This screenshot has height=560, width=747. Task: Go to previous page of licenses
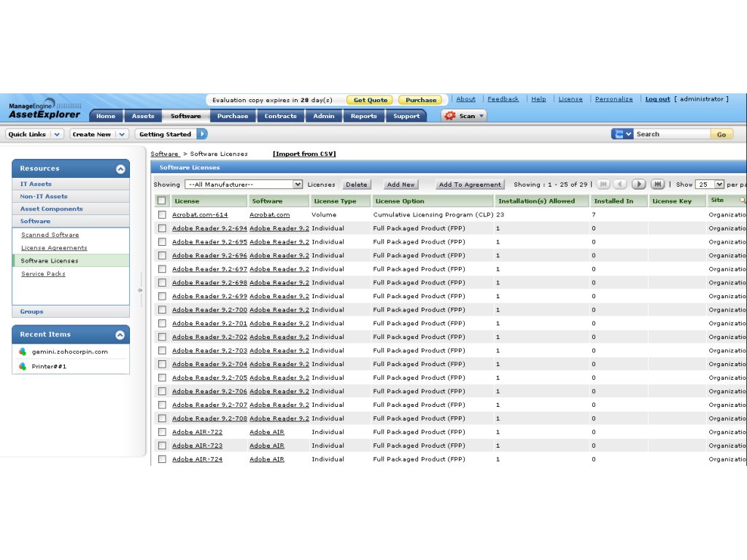(620, 184)
